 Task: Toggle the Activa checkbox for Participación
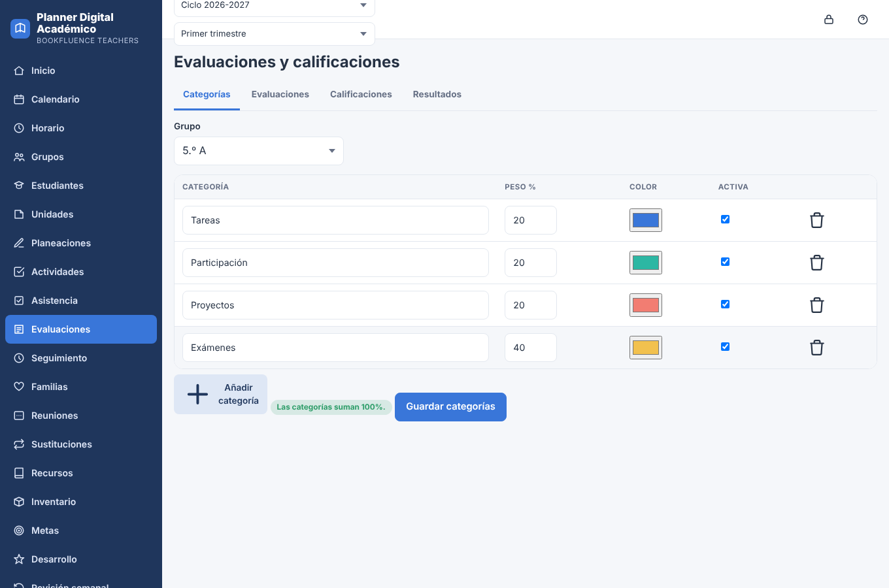point(725,262)
